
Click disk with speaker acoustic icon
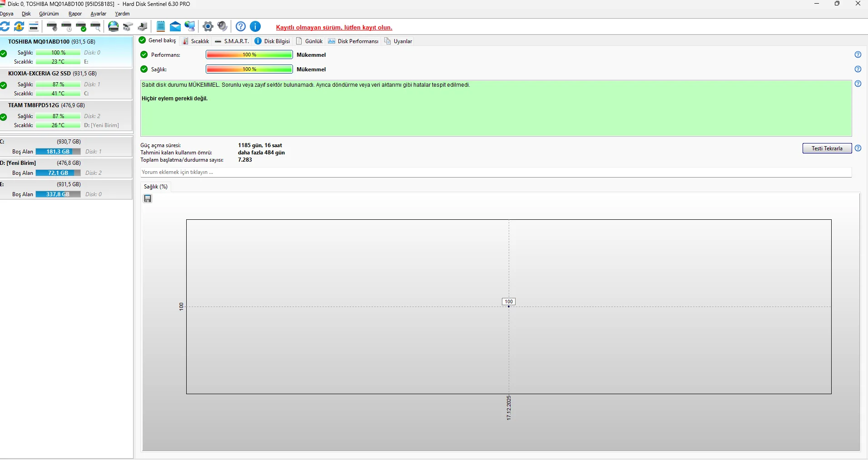(x=52, y=26)
